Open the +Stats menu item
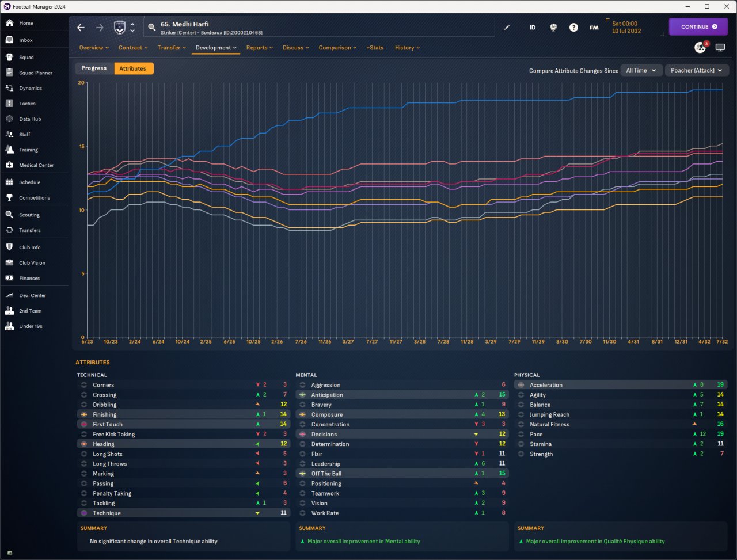This screenshot has width=737, height=560. coord(375,48)
